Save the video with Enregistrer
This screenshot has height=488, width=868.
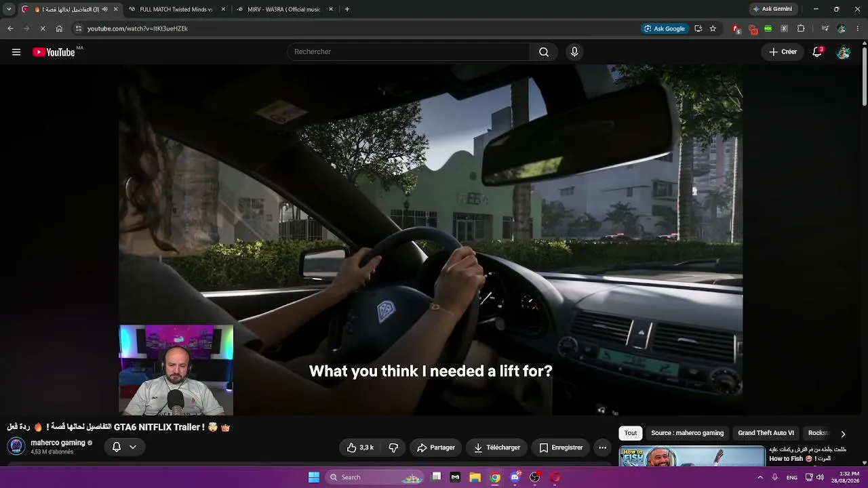tap(561, 447)
